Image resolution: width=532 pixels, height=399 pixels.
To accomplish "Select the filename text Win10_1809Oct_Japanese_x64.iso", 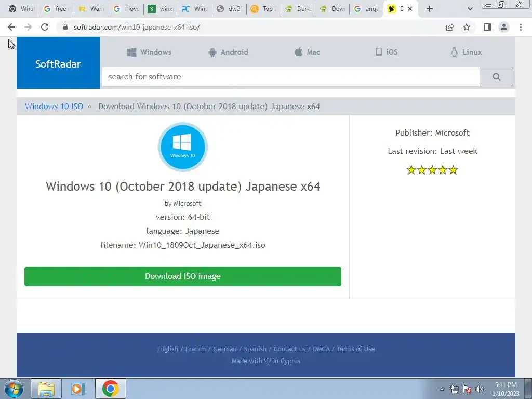I will pos(202,245).
